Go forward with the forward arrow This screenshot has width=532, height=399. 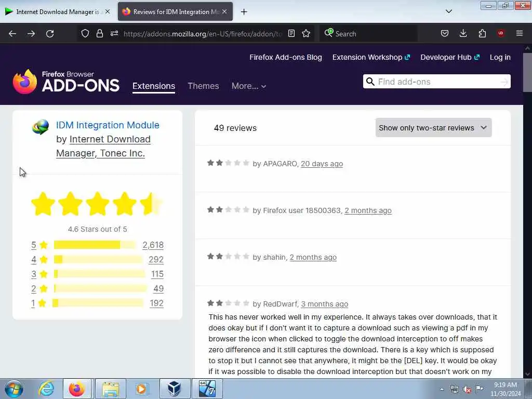point(31,34)
